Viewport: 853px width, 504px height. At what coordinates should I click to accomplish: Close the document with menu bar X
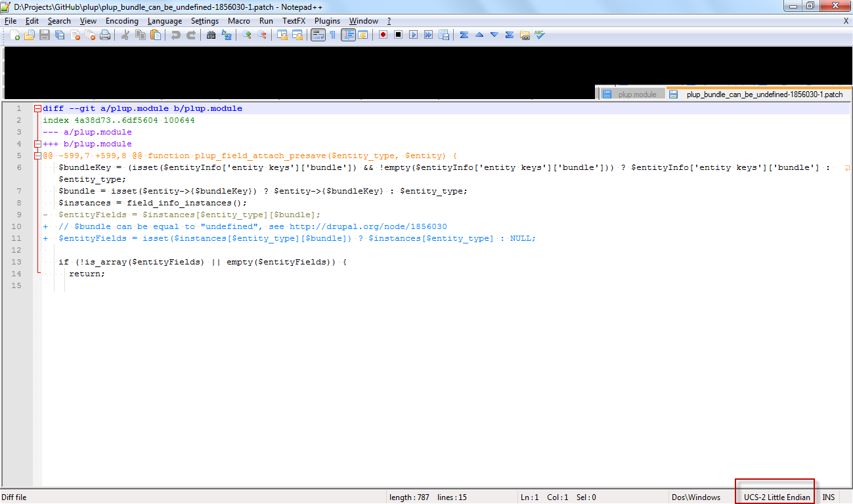[846, 21]
